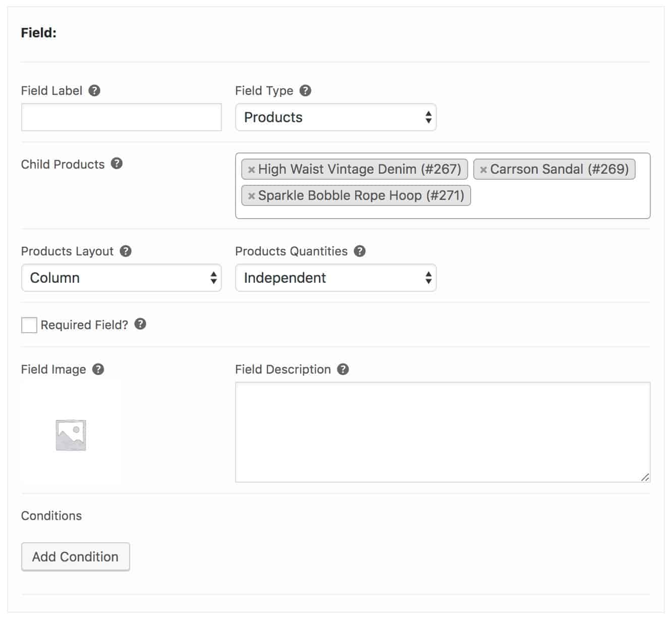Remove Sparkle Bobble Rope Hoop tag
The width and height of the screenshot is (672, 621).
[251, 196]
